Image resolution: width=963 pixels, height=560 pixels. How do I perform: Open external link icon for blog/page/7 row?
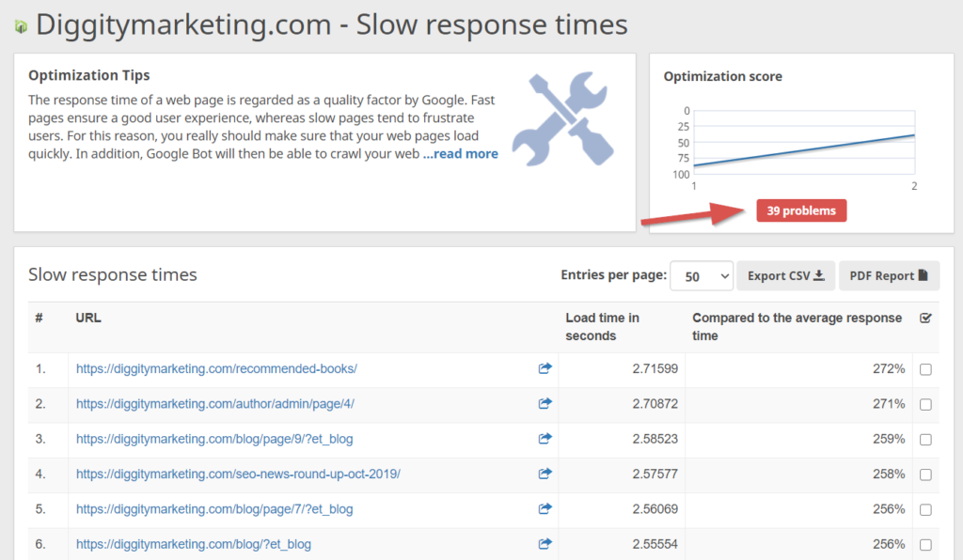pyautogui.click(x=545, y=508)
